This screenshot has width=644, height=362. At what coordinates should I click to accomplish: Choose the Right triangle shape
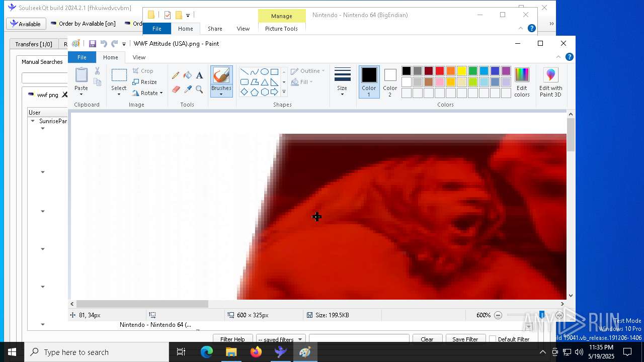[274, 82]
